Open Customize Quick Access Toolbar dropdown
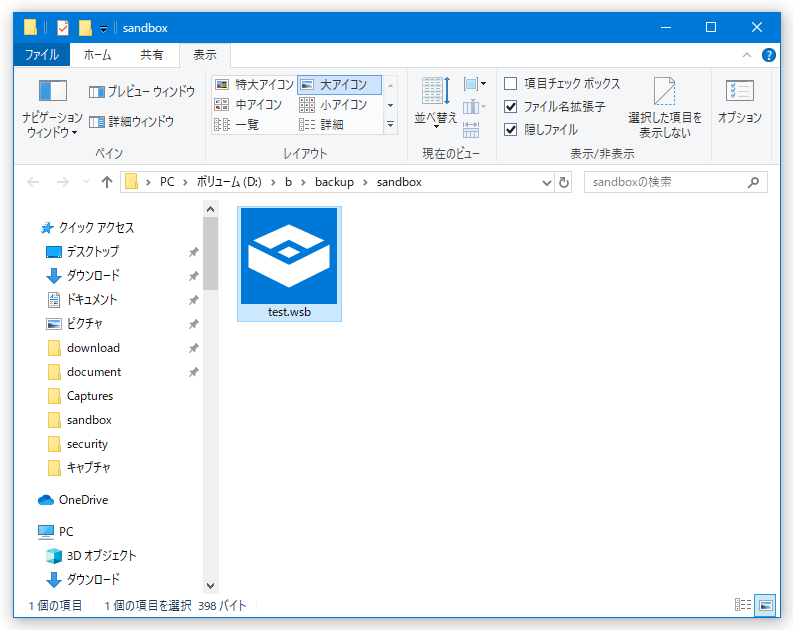Screen dimensions: 793x630 pos(103,29)
